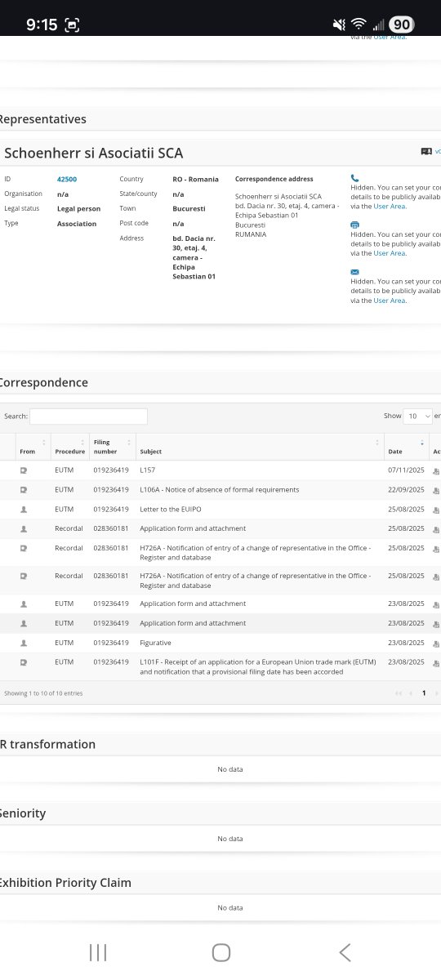Tap the screen recorder icon in the status bar
This screenshot has width=441, height=980.
click(73, 24)
